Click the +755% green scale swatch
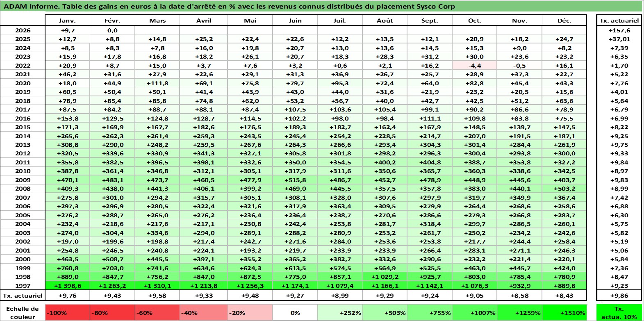Screen dimensions: 644x321 [x=430, y=312]
